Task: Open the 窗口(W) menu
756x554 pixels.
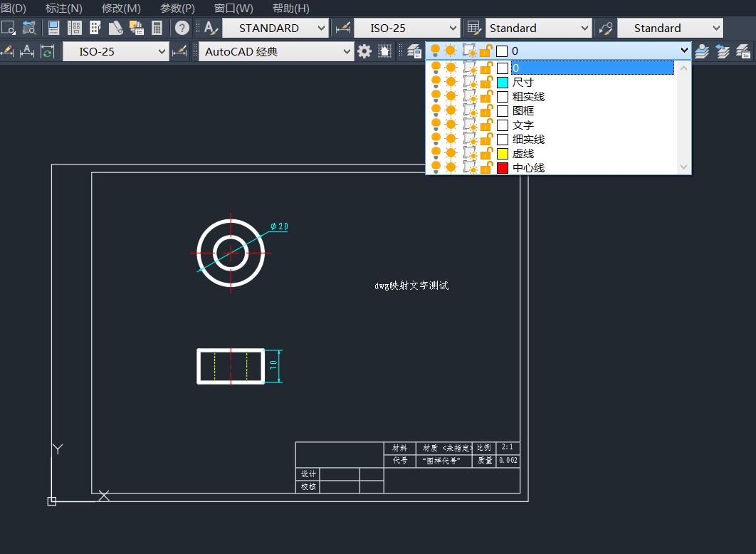Action: pyautogui.click(x=232, y=8)
